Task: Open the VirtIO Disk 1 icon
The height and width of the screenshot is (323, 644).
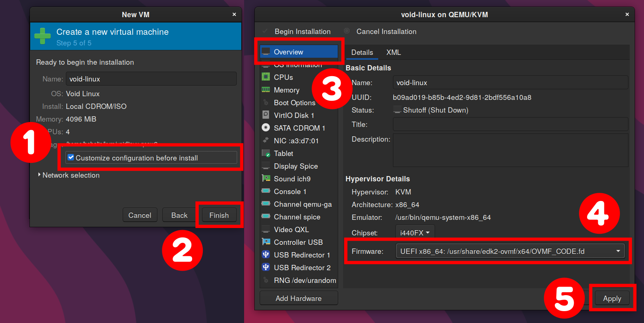Action: pyautogui.click(x=266, y=115)
